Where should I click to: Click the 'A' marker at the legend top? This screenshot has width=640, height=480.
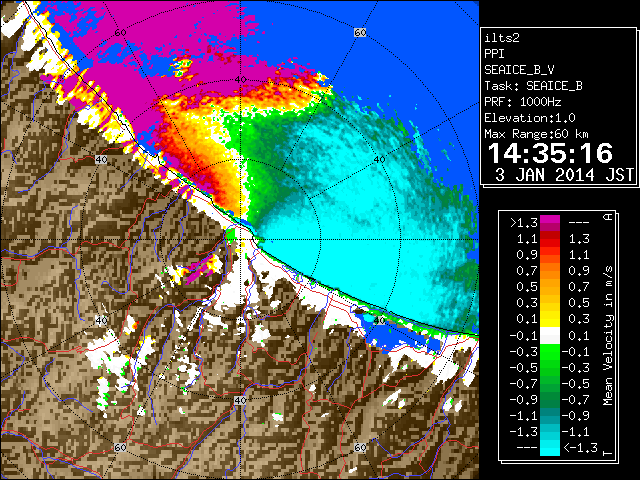click(x=608, y=217)
